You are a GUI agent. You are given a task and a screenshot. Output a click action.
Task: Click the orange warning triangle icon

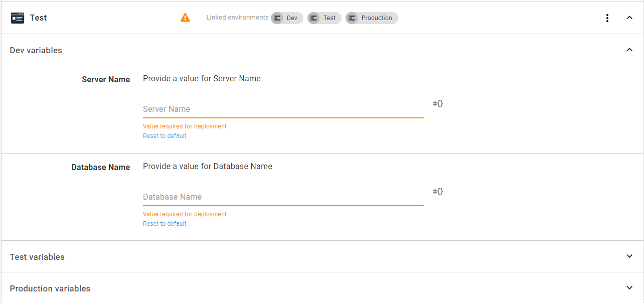185,18
